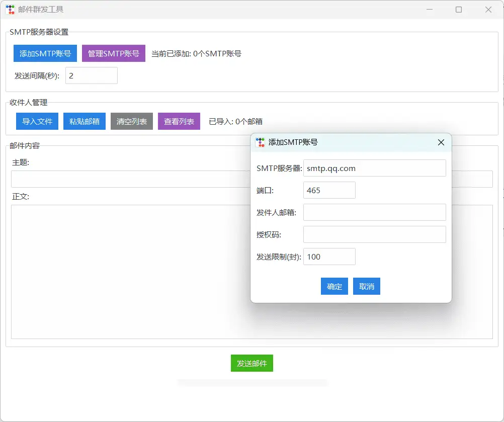Close the 添加SMTP账号 dialog with X
This screenshot has height=422, width=504.
[441, 142]
